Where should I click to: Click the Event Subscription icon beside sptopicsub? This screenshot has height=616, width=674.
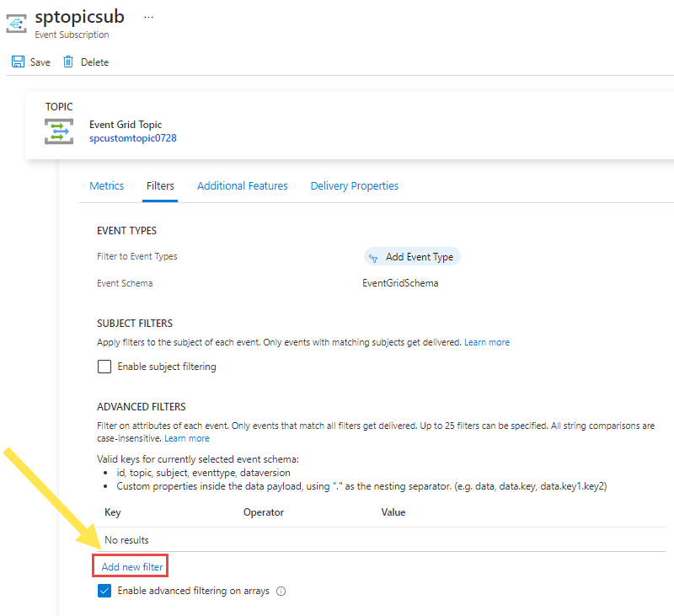[15, 23]
